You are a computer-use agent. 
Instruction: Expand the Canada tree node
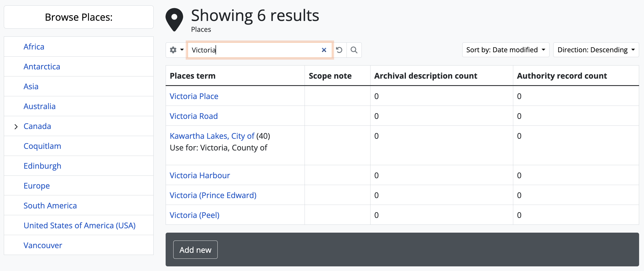pos(16,127)
